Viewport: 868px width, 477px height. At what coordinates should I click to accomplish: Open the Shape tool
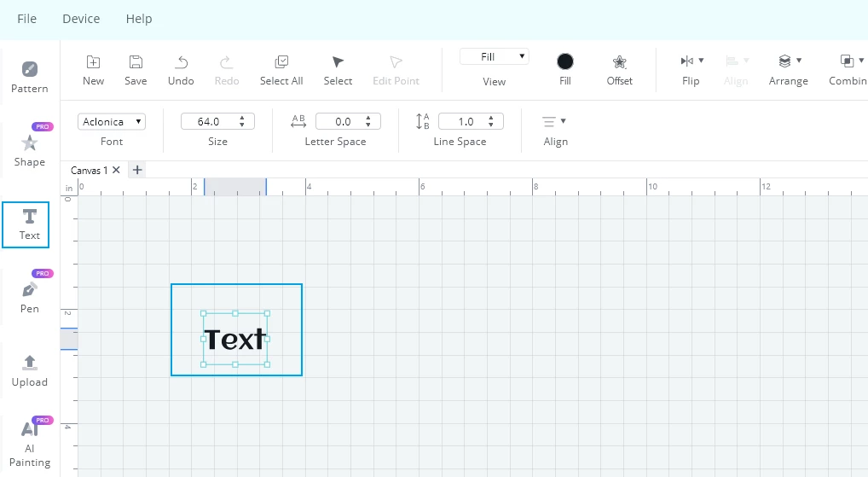click(x=29, y=150)
